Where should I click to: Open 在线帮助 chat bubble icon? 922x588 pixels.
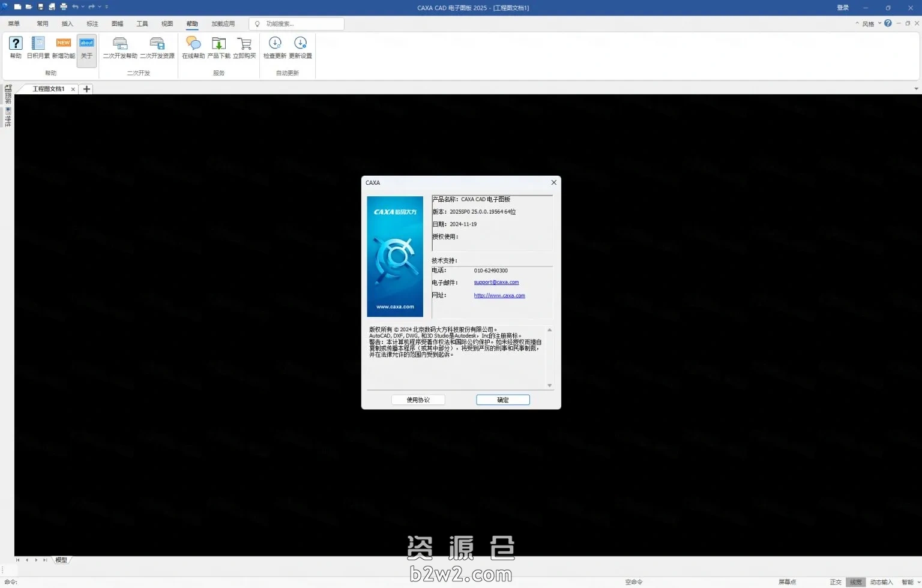(193, 47)
